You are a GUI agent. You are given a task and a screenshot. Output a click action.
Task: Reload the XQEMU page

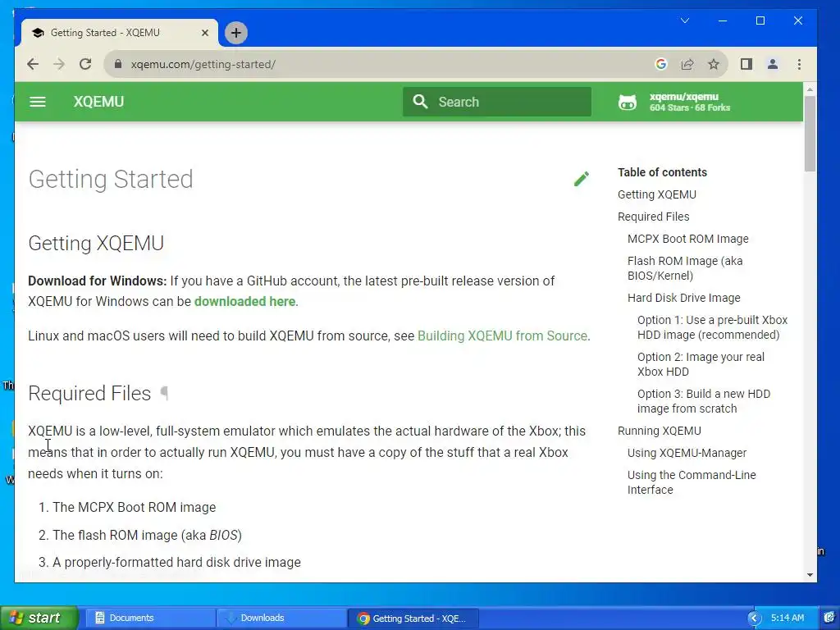click(x=85, y=64)
